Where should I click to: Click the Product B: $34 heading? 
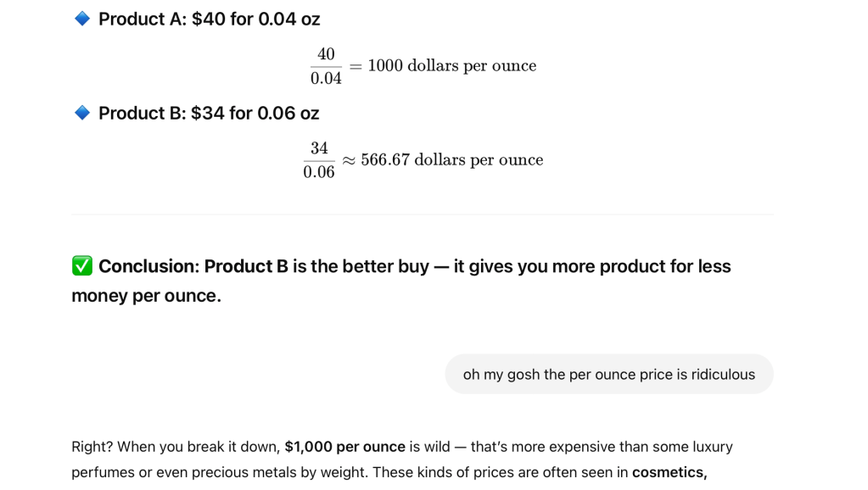209,113
